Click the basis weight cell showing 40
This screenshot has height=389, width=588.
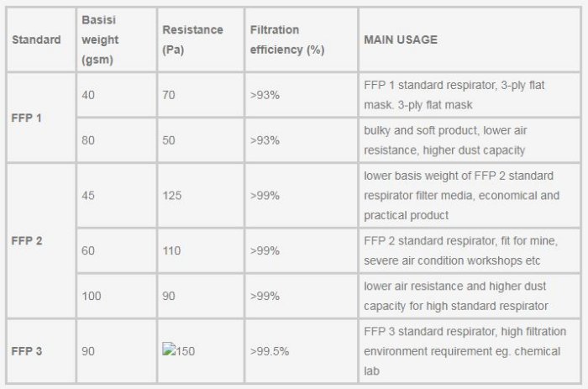88,95
